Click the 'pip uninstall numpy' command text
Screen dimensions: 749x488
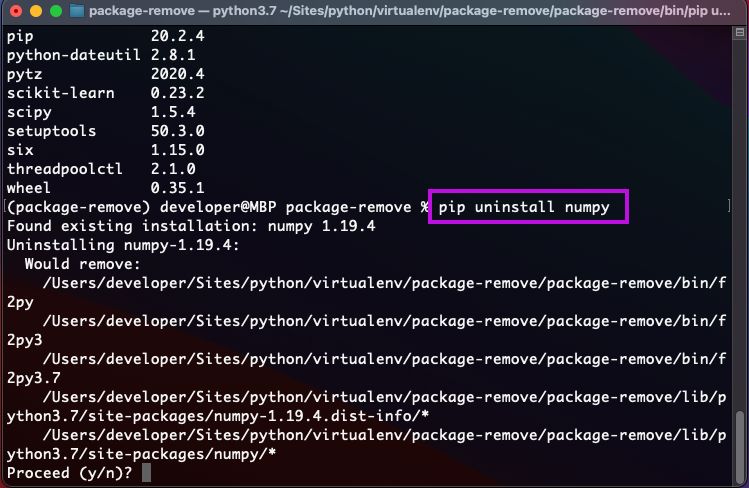[524, 207]
